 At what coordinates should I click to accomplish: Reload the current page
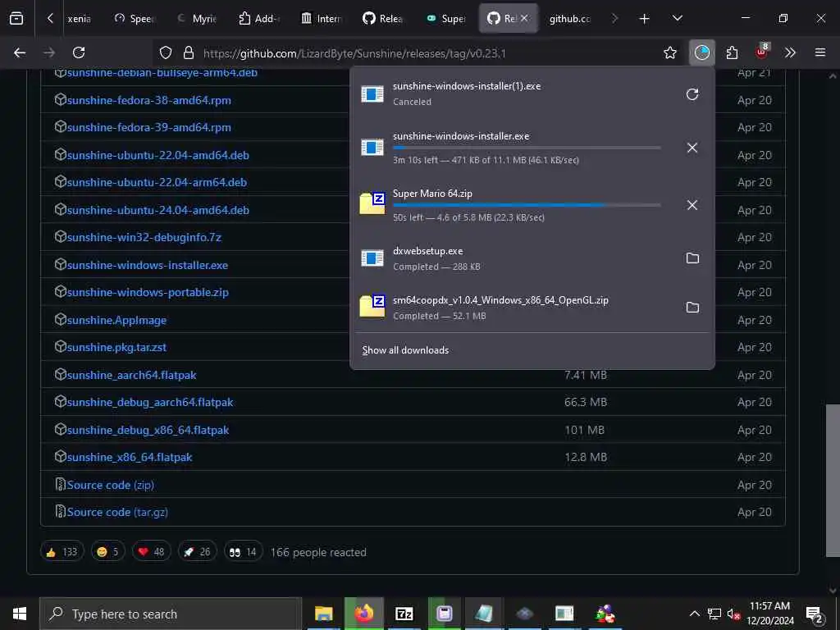coord(79,52)
